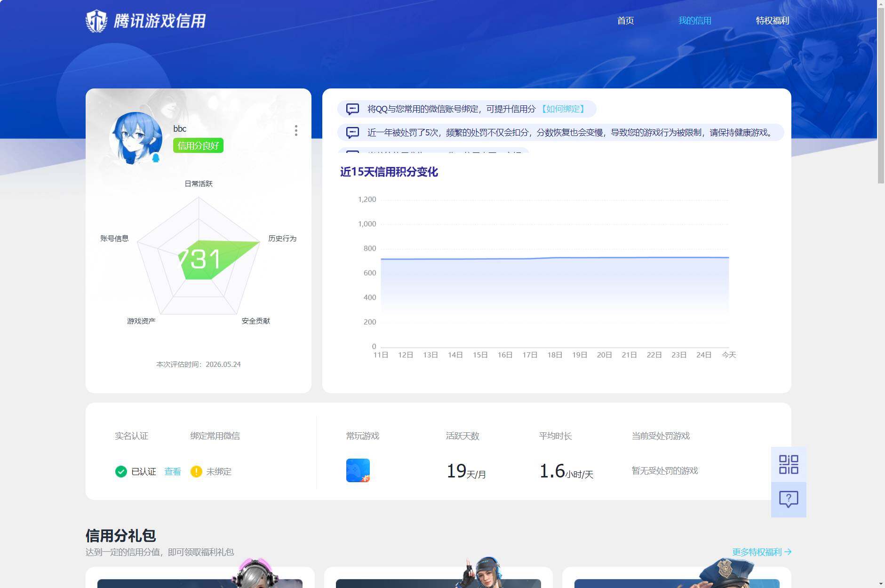
Task: Click the scrollbar up arrow
Action: point(881,4)
